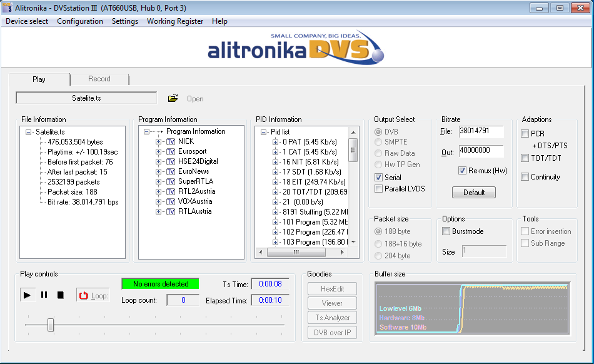
Task: Click the TV icon next to NICK
Action: [x=171, y=141]
